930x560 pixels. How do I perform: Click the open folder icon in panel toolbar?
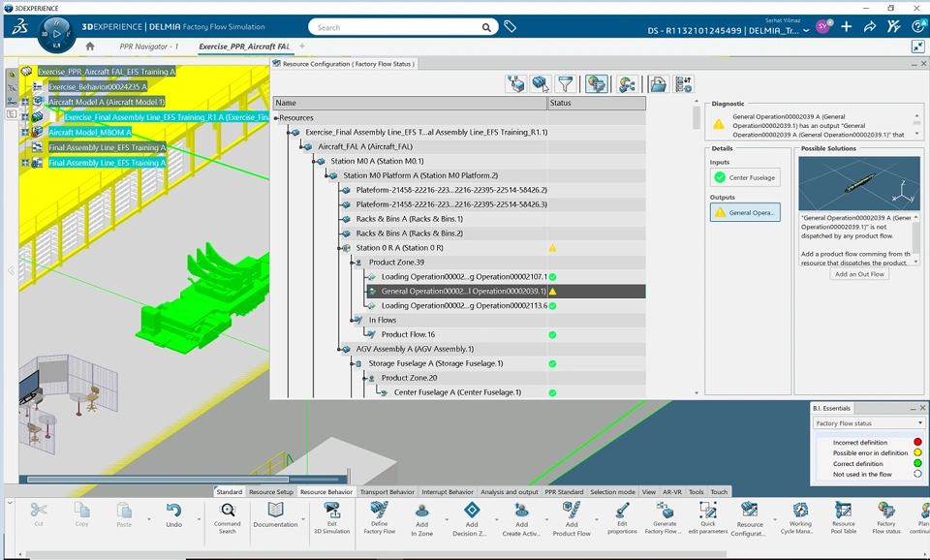click(658, 84)
